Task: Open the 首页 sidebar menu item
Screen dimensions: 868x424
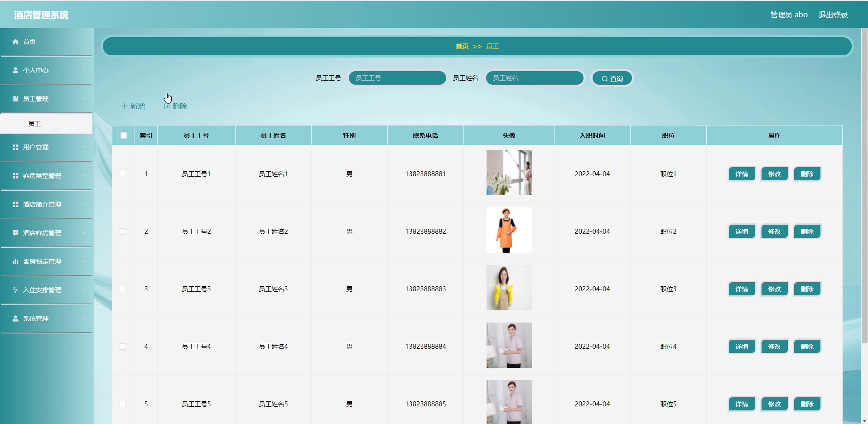Action: 46,42
